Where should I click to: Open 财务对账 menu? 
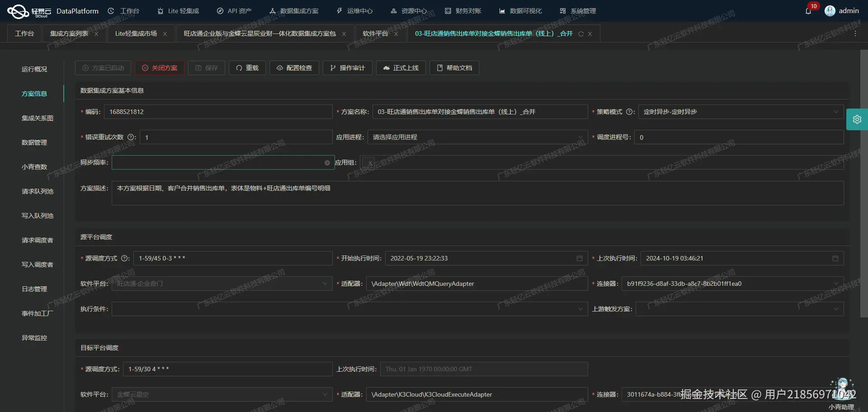[463, 11]
